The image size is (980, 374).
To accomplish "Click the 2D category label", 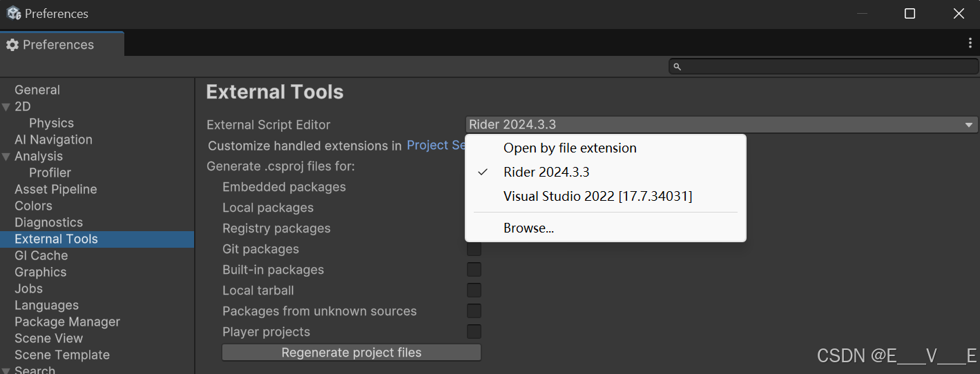I will pos(23,107).
